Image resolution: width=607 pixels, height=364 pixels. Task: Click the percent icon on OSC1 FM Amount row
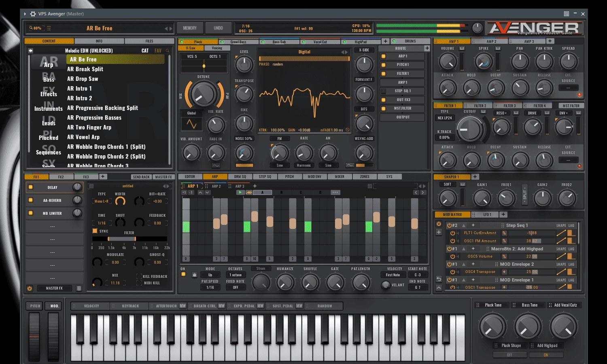click(x=504, y=241)
